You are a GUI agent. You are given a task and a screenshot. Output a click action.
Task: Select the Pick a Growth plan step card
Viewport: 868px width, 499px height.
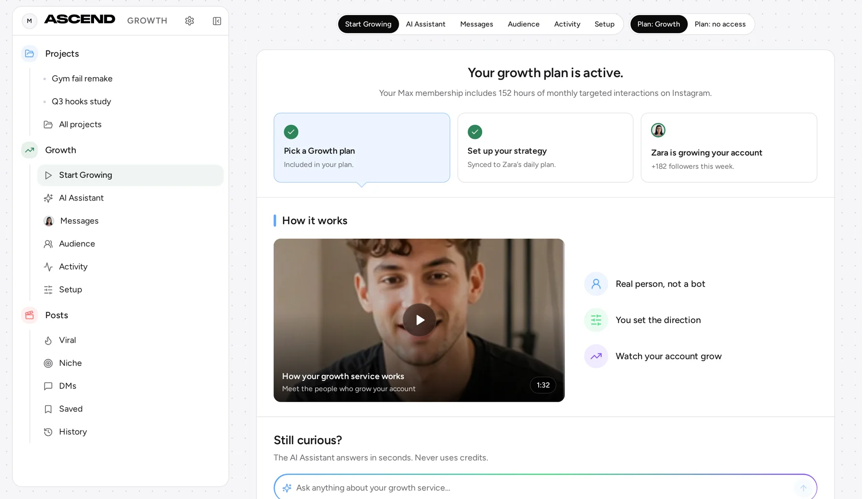click(x=362, y=148)
